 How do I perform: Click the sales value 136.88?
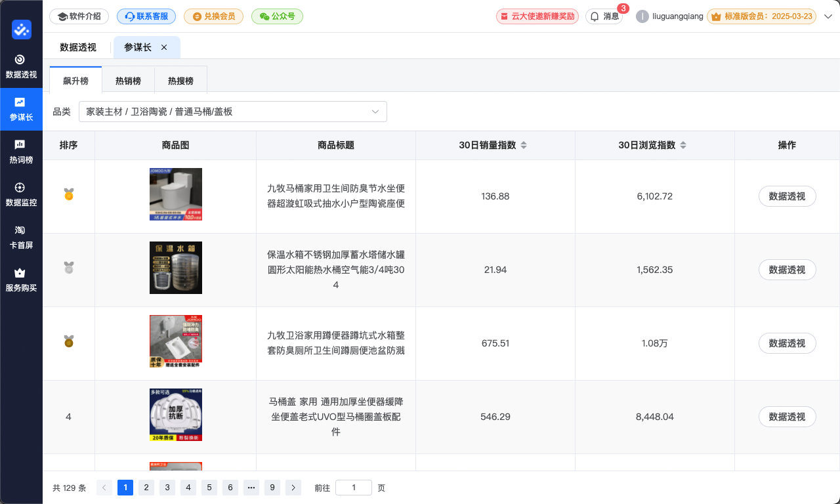(495, 196)
